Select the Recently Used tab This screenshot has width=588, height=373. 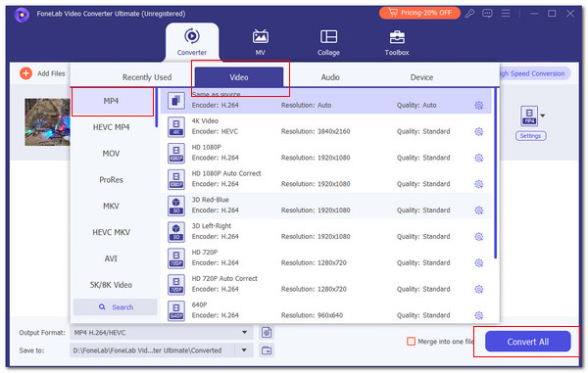147,77
